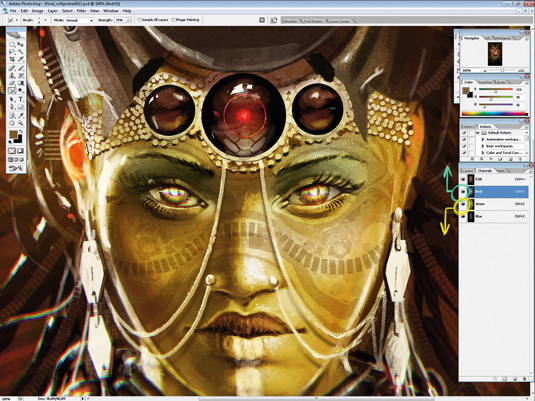Select the Elliptical Marquee tool
This screenshot has width=535, height=401.
click(x=12, y=44)
